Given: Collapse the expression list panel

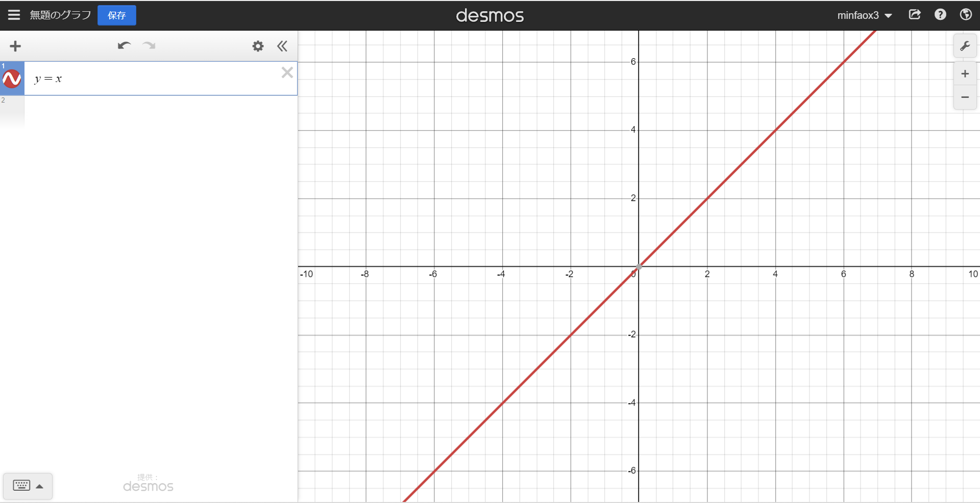Looking at the screenshot, I should tap(282, 46).
